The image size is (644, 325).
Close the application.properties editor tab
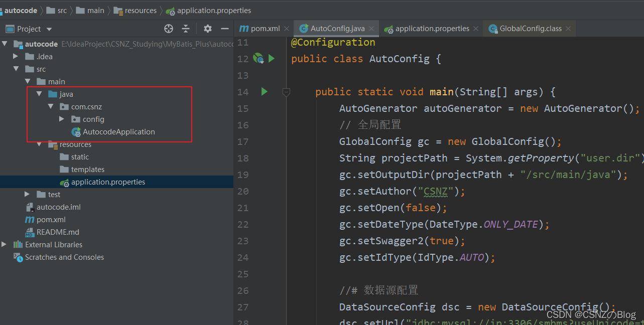point(476,29)
